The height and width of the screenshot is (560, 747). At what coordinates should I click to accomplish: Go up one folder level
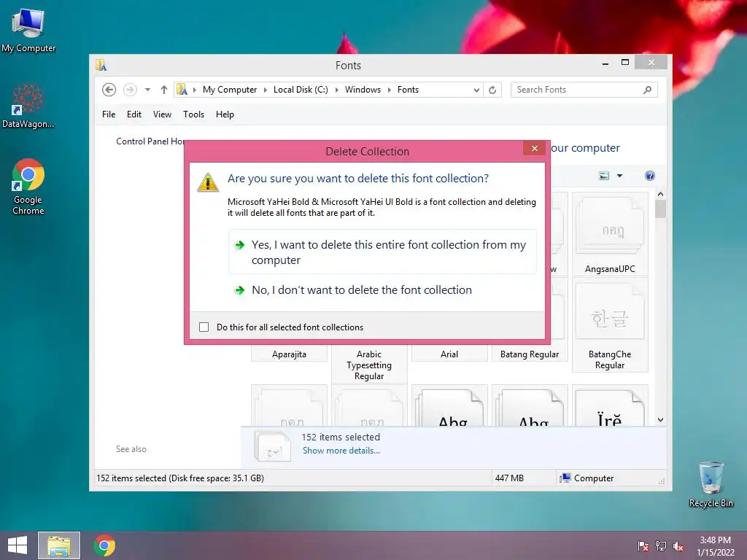[164, 90]
